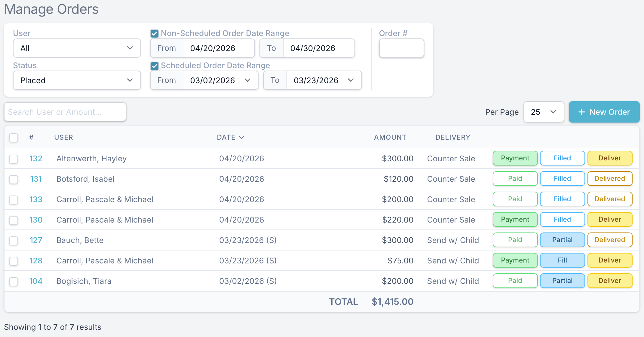644x337 pixels.
Task: Click Fill button for order 128
Action: 562,260
